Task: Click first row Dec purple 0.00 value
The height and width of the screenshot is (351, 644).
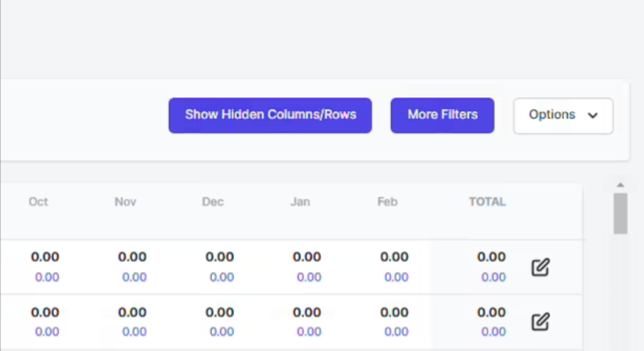Action: pos(222,277)
